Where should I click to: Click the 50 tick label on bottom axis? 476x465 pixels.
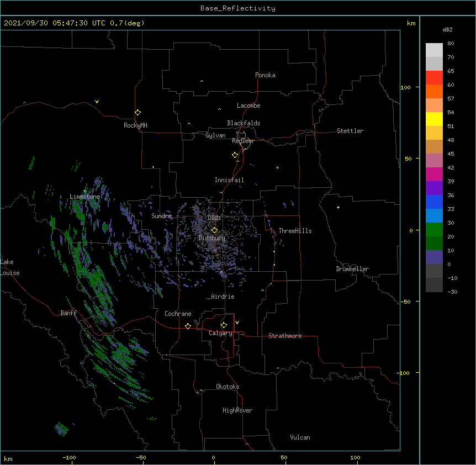pyautogui.click(x=284, y=457)
